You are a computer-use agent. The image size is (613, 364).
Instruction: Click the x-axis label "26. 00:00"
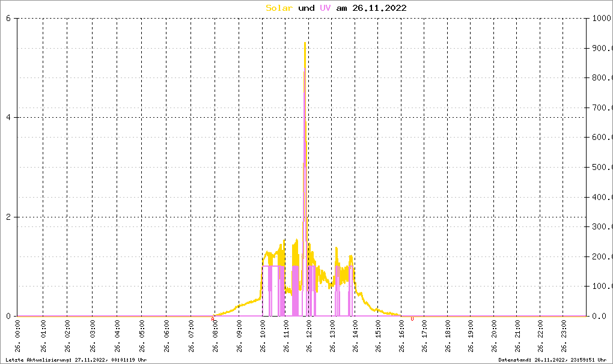(x=18, y=336)
